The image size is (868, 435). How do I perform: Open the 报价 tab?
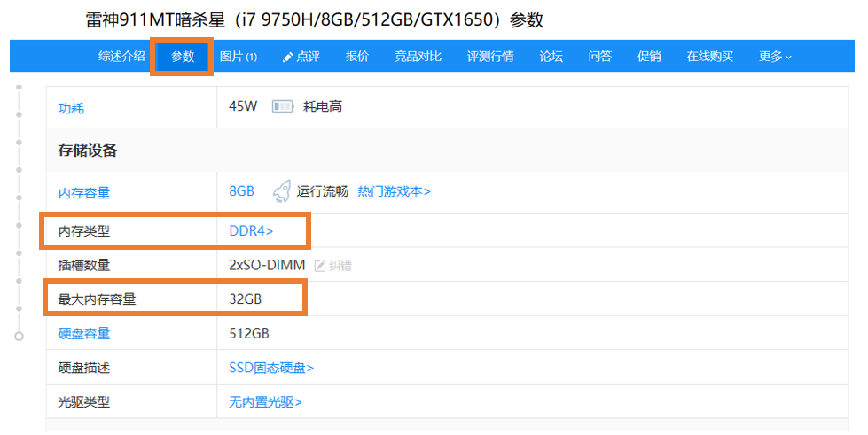coord(357,57)
